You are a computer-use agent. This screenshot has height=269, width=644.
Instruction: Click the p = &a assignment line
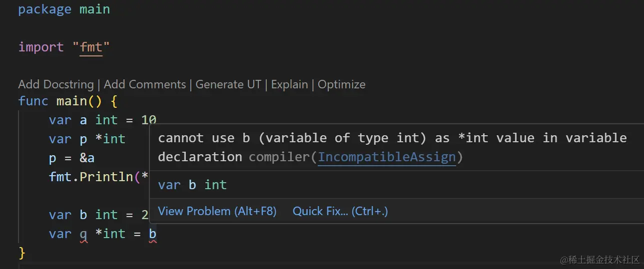click(71, 158)
